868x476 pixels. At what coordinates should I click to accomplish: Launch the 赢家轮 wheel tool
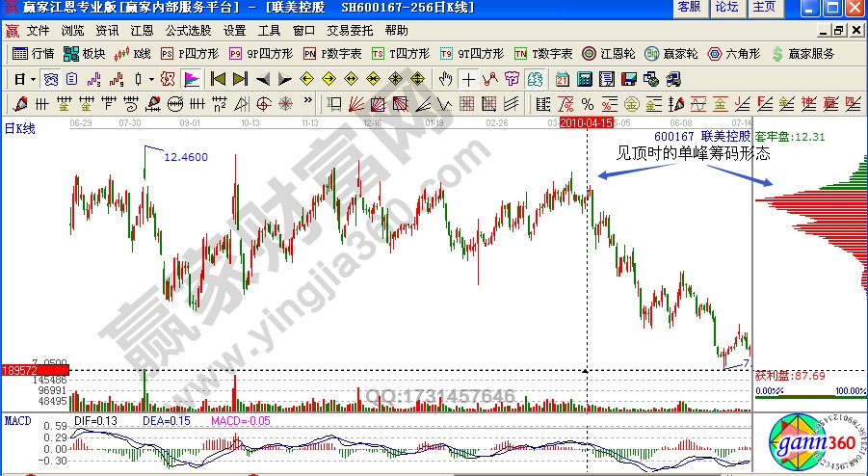point(671,54)
